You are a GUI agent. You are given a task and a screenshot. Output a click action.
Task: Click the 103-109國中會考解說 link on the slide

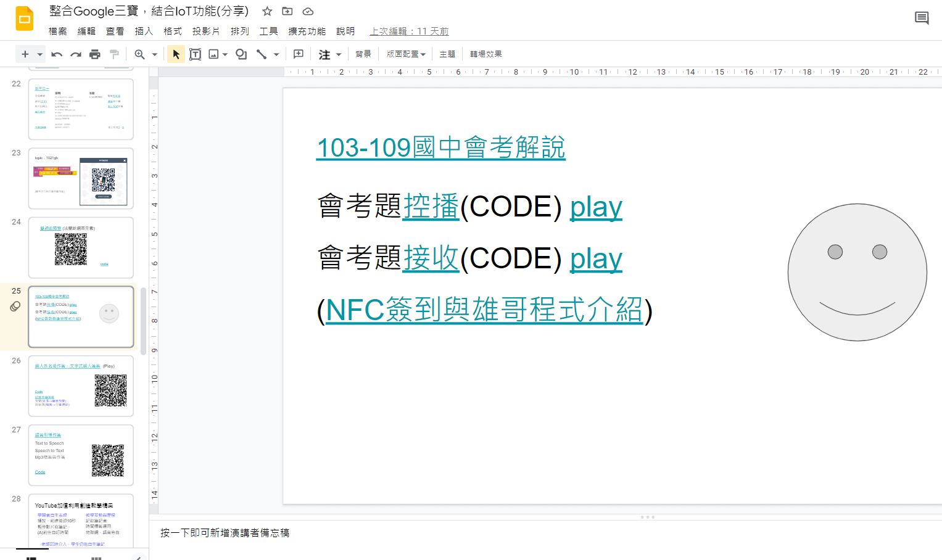pos(440,148)
